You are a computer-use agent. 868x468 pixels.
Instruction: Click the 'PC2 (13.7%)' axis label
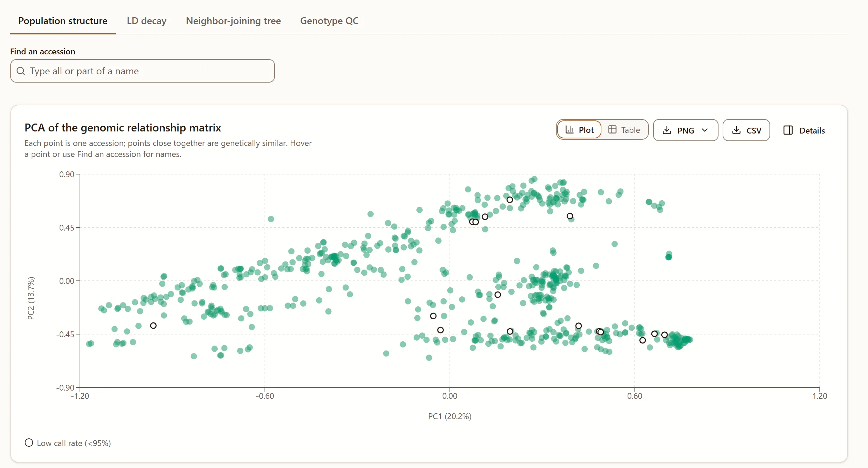[x=31, y=298]
